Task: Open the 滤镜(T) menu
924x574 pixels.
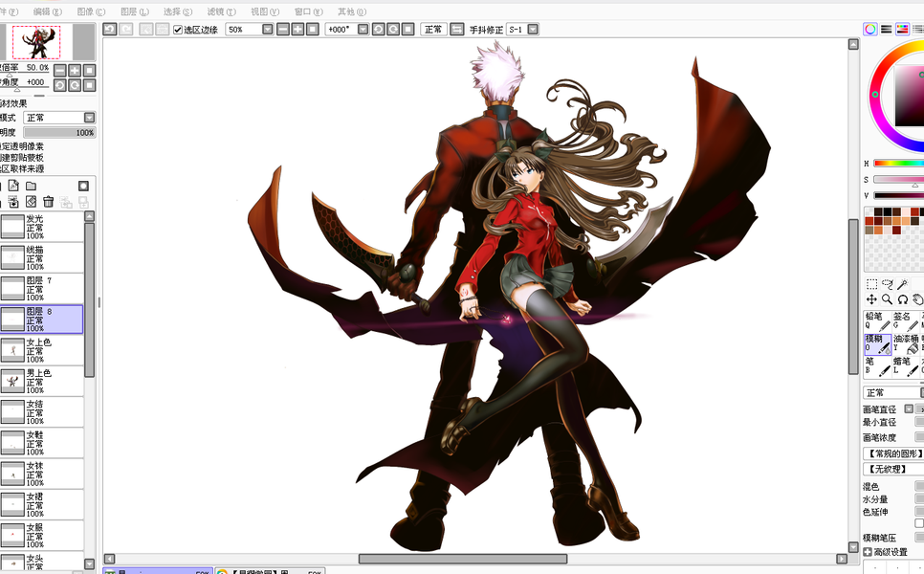Action: pos(222,11)
